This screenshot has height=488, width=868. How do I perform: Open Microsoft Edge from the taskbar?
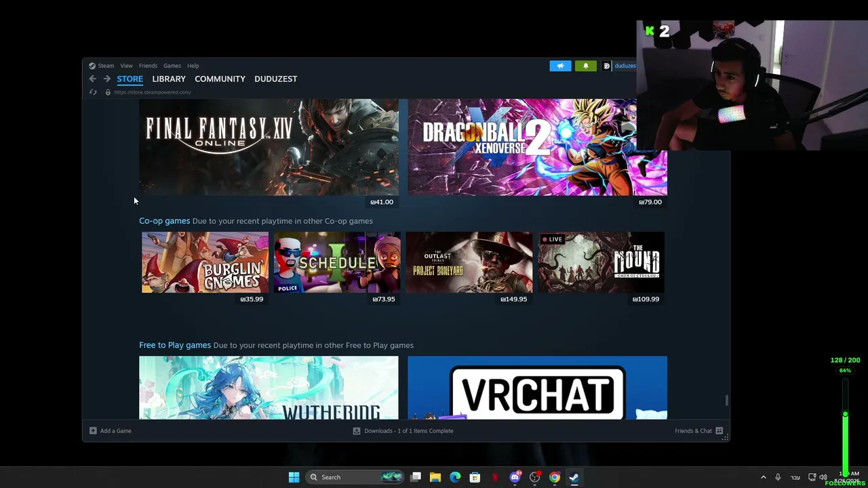455,477
